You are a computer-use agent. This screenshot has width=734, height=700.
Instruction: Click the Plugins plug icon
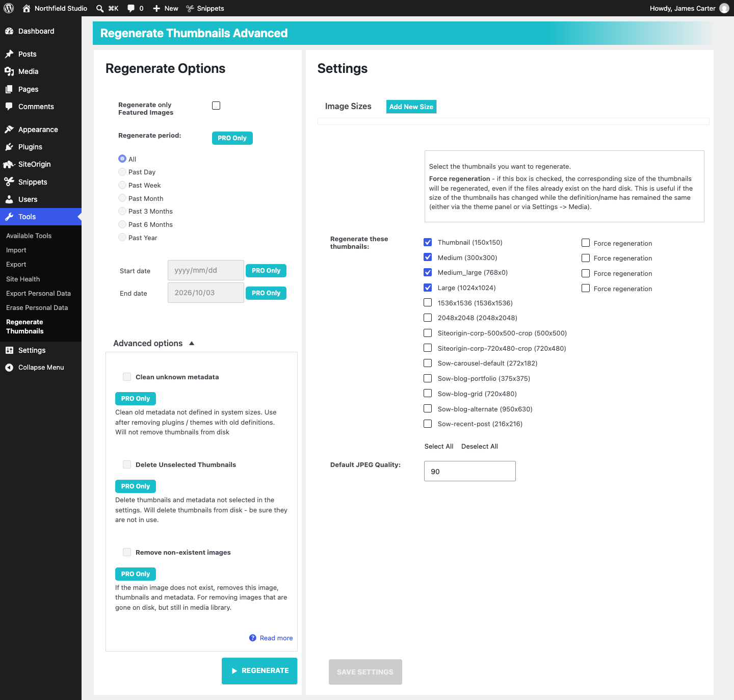tap(9, 147)
